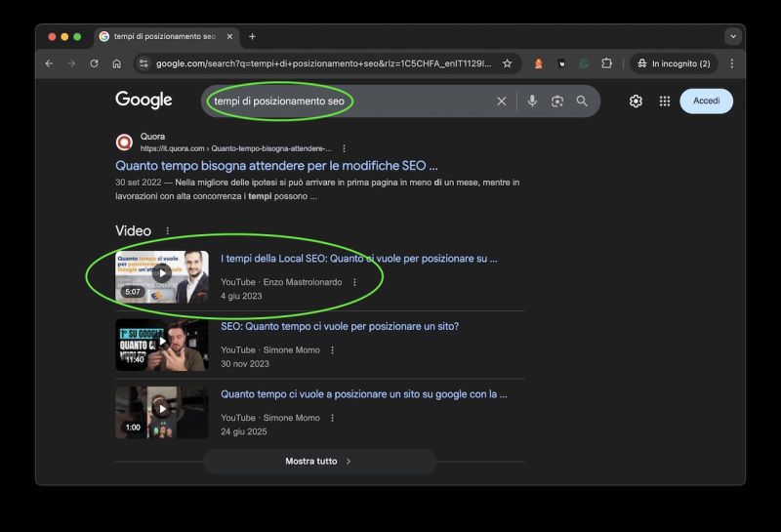Click the magnifying glass search icon
The height and width of the screenshot is (532, 781).
pos(582,101)
